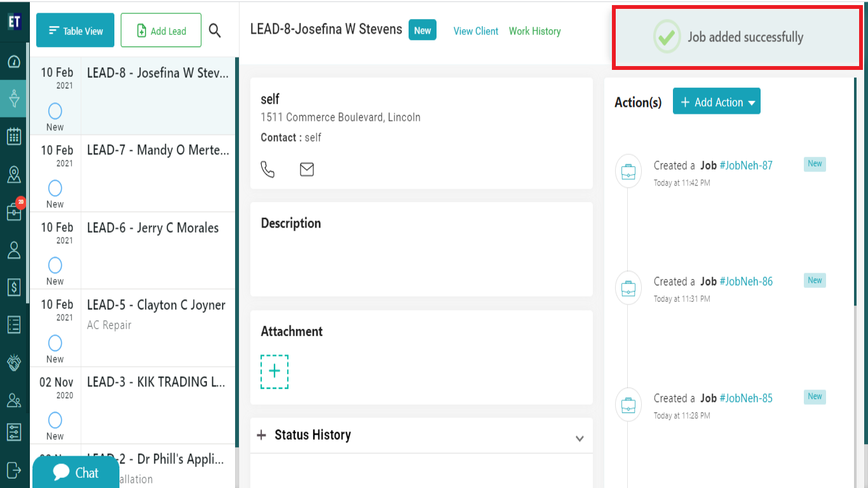Click the plus beside Status History
The height and width of the screenshot is (488, 868).
pyautogui.click(x=261, y=435)
